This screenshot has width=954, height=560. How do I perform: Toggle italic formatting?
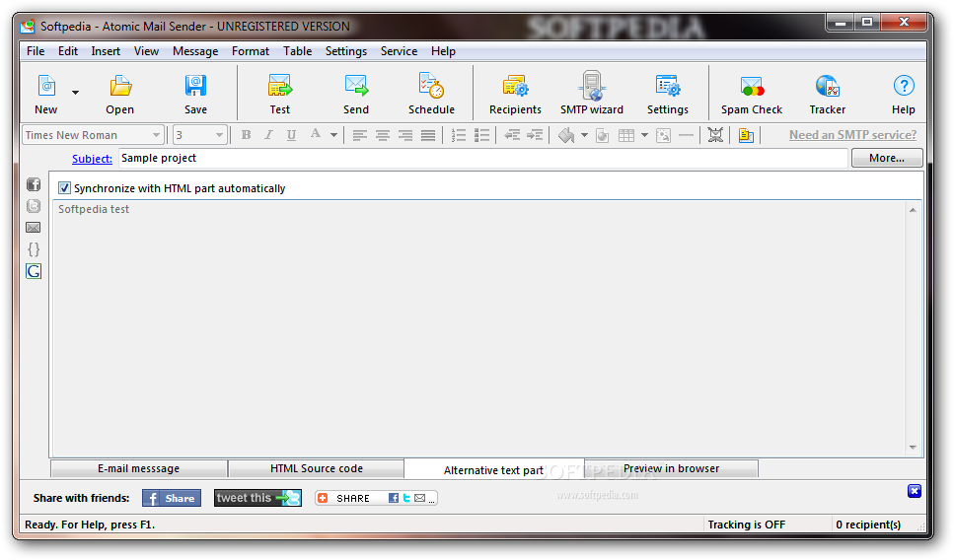[x=268, y=135]
